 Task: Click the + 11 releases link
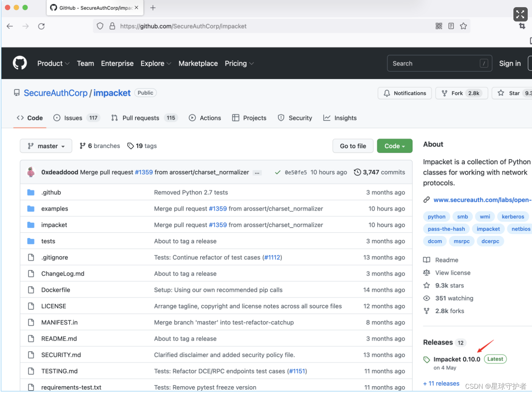click(x=441, y=383)
